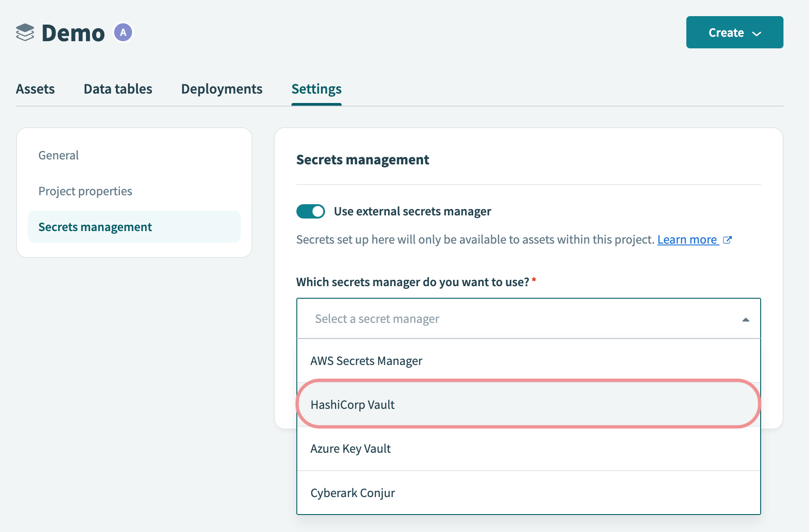Switch to the Assets tab
Image resolution: width=809 pixels, height=532 pixels.
[35, 89]
